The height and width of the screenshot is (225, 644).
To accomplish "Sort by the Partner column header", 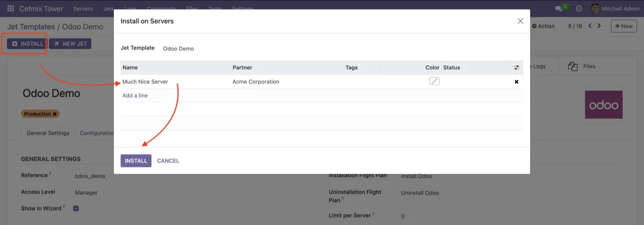I will click(287, 67).
